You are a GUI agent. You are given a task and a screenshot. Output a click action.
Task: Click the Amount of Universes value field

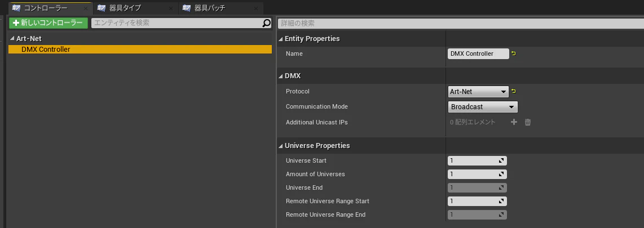point(477,175)
